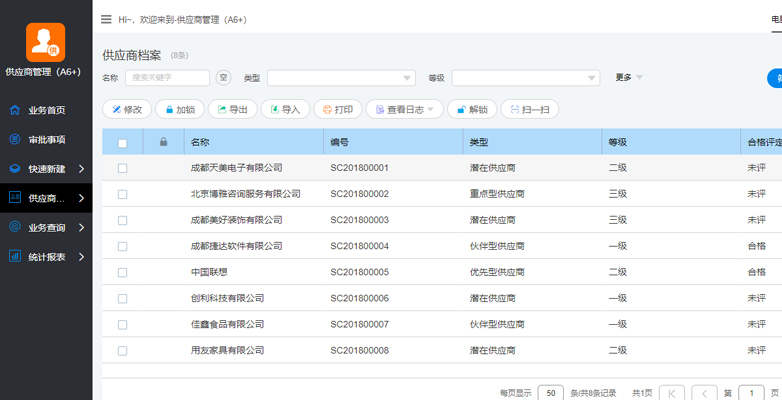This screenshot has height=400, width=782.
Task: Expand the 查看日志 dropdown button
Action: click(404, 110)
